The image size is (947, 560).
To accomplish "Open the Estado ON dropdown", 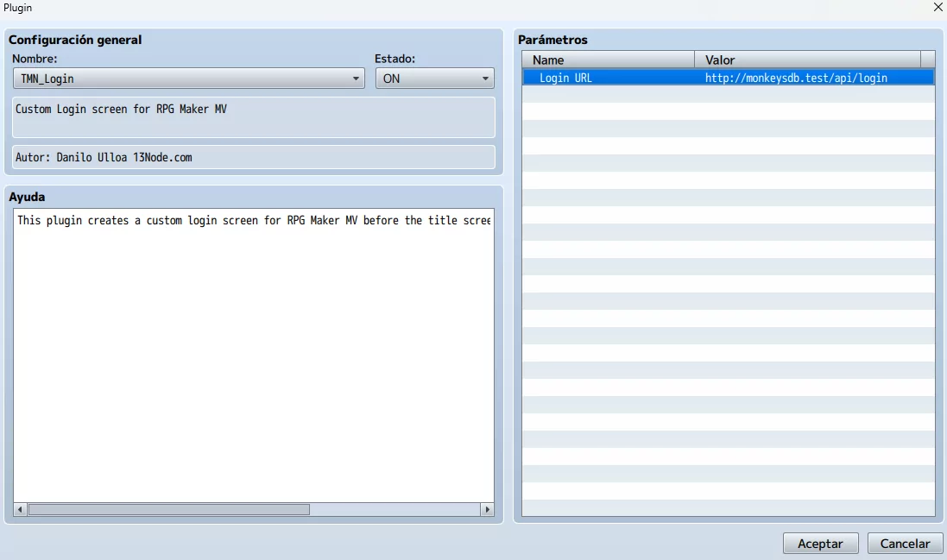I will point(434,79).
